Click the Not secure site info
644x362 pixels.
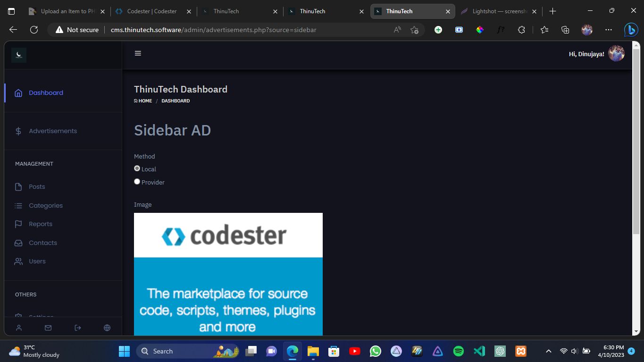(x=77, y=30)
